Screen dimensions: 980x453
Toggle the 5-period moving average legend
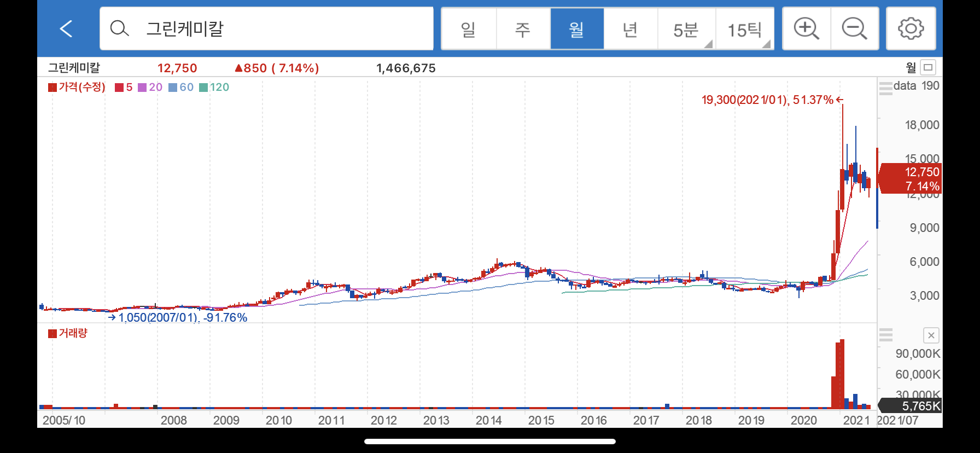tap(124, 87)
